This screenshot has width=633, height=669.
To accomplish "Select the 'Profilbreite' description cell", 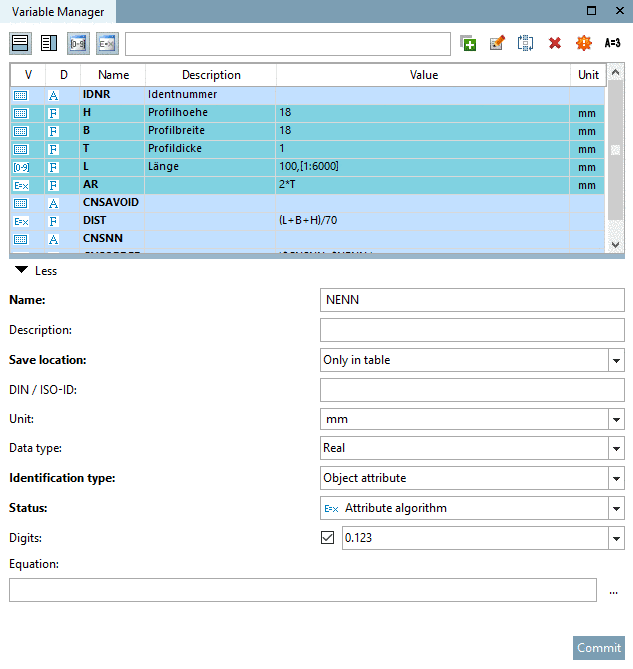I will point(210,131).
